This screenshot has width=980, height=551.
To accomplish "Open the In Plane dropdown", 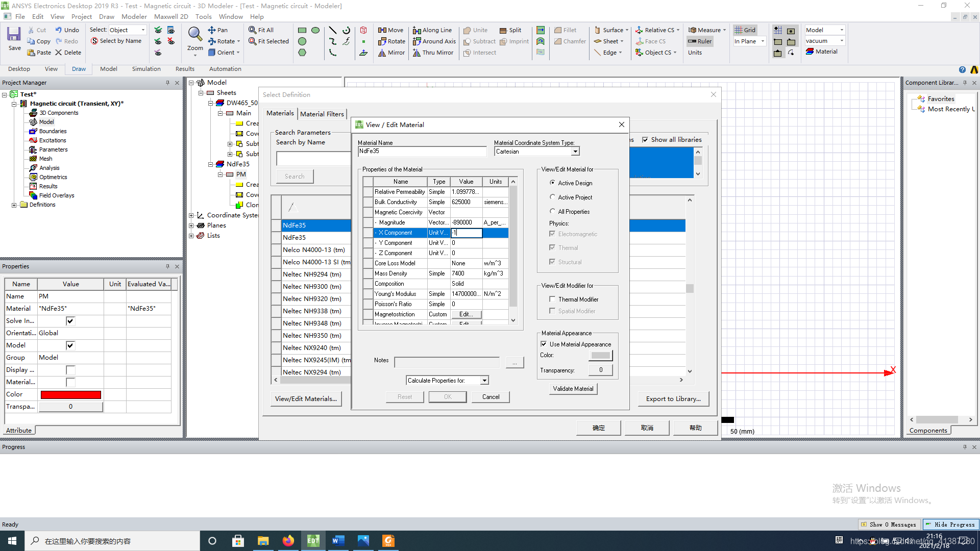I will click(749, 41).
